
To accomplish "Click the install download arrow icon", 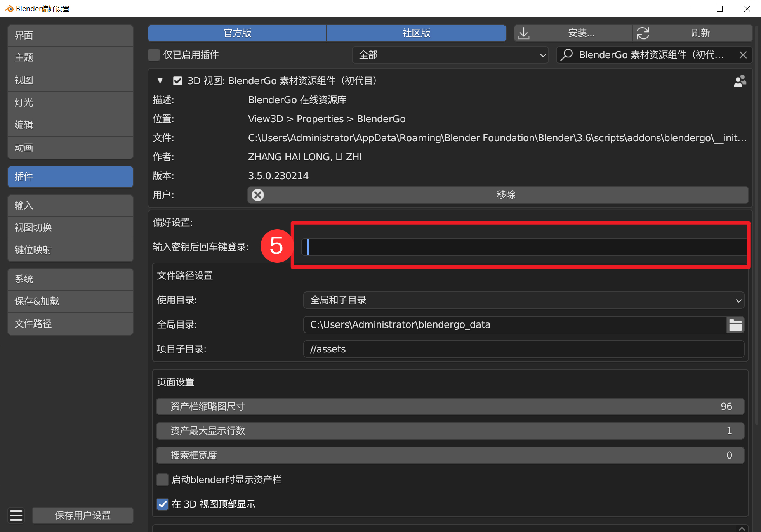I will coord(524,33).
